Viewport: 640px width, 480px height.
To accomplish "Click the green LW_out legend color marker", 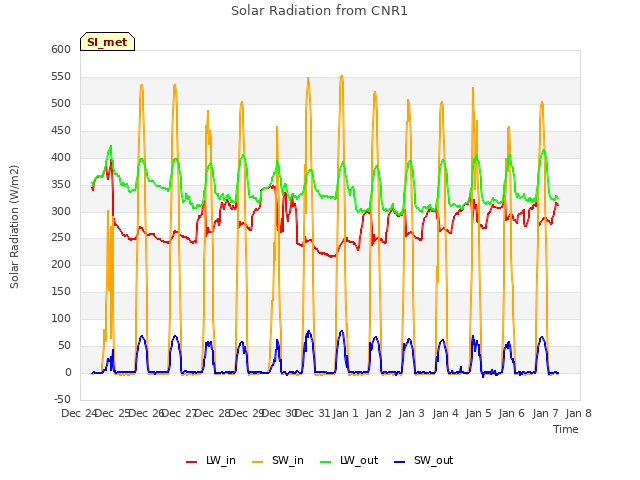I will tap(326, 462).
